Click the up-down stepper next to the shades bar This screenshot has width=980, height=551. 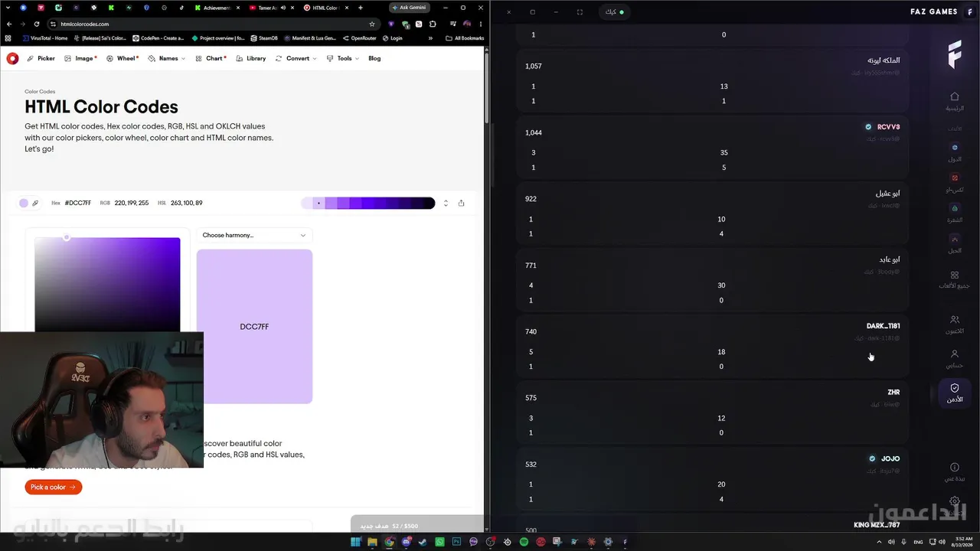(446, 203)
